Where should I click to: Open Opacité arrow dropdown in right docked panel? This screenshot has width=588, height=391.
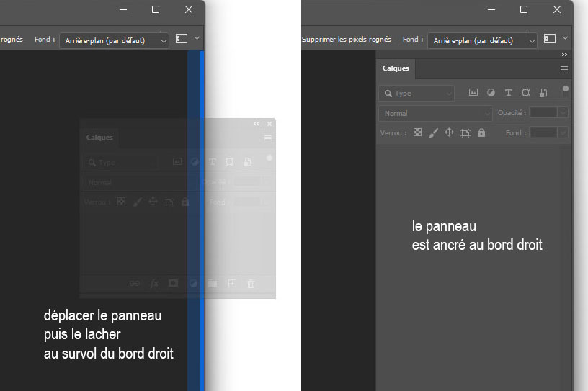tap(563, 112)
